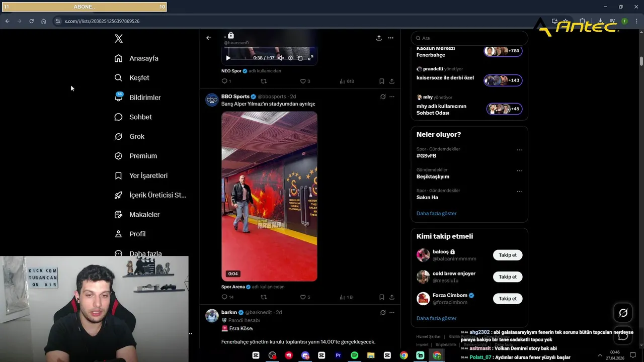The image size is (644, 362).
Task: Share the list via header share icon
Action: click(378, 38)
